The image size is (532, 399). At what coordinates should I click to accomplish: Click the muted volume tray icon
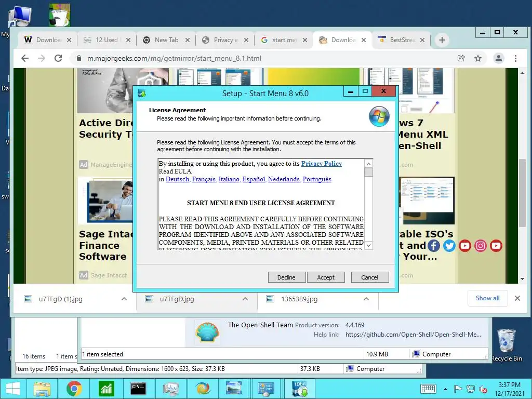point(483,389)
